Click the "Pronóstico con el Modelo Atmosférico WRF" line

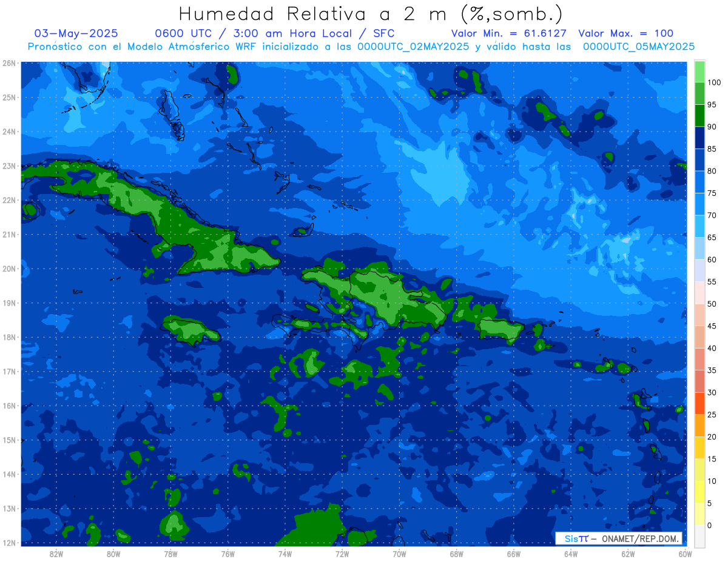coord(362,47)
